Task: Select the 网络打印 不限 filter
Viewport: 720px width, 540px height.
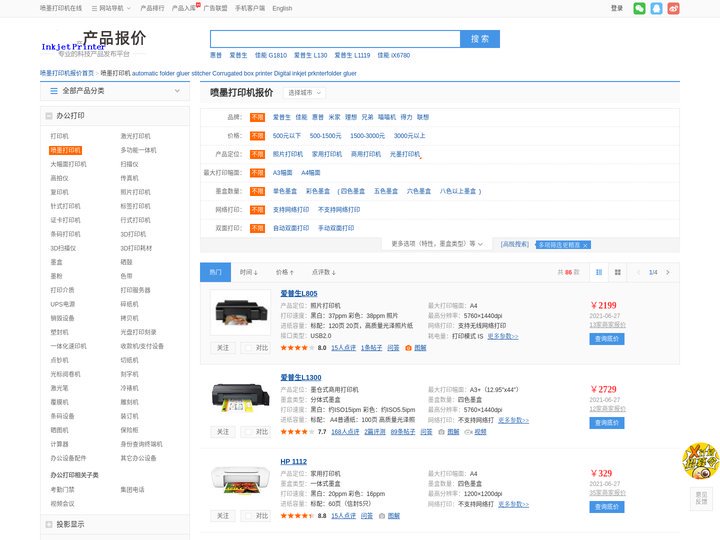Action: pos(257,210)
